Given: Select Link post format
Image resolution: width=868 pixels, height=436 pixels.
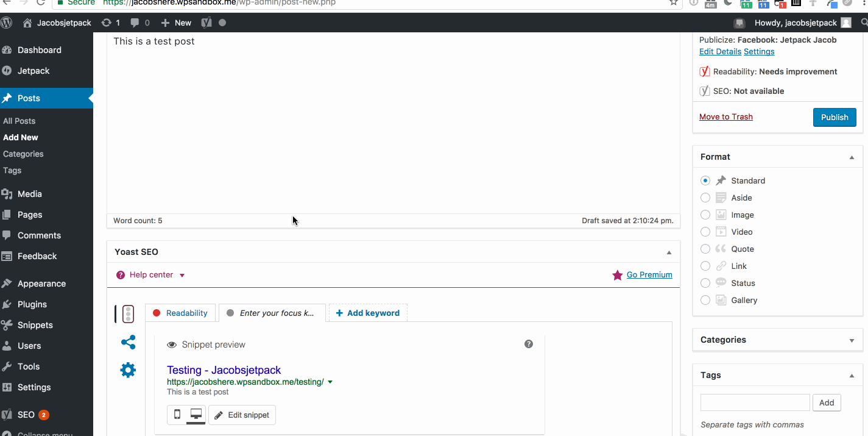Looking at the screenshot, I should [x=705, y=266].
